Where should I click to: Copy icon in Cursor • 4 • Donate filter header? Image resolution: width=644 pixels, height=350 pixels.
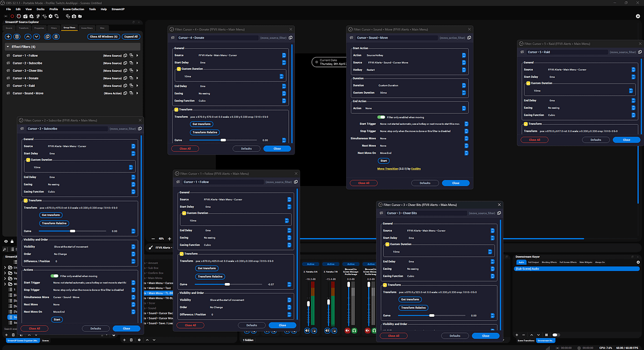coord(289,38)
